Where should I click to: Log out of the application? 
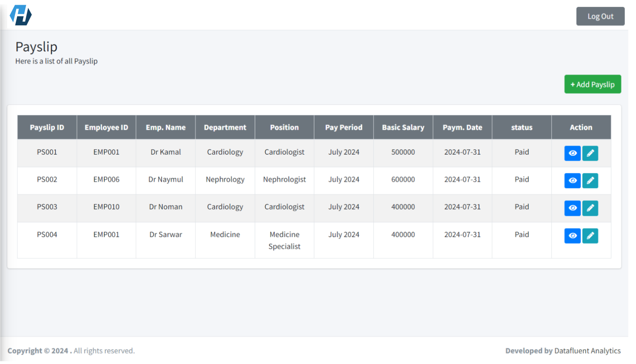pyautogui.click(x=600, y=16)
